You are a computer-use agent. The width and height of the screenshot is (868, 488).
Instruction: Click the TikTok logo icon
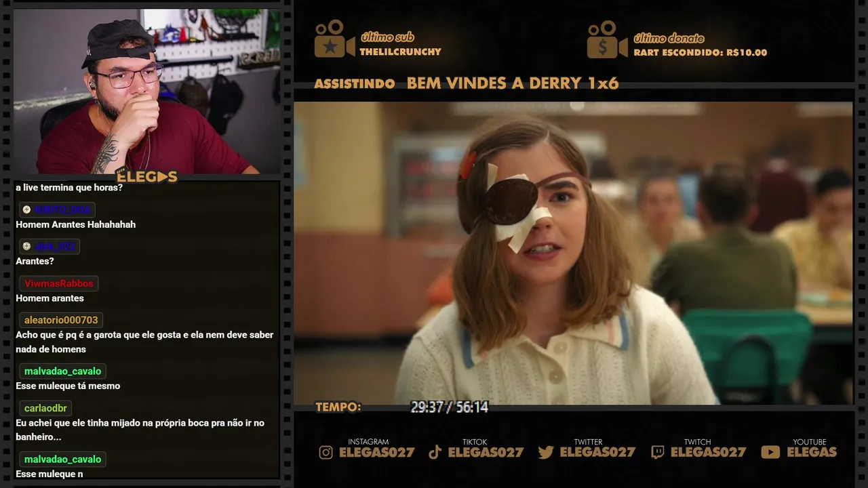[x=435, y=452]
